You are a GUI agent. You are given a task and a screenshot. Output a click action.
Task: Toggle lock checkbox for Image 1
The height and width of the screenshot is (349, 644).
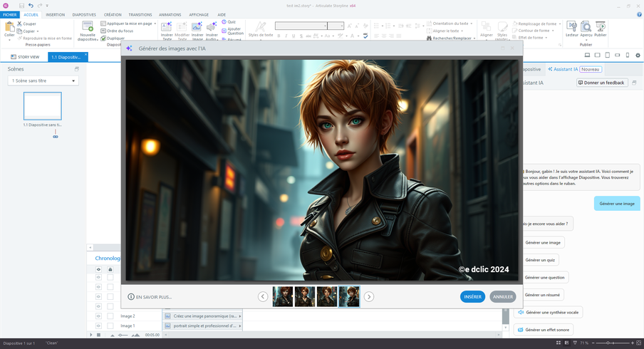[110, 325]
